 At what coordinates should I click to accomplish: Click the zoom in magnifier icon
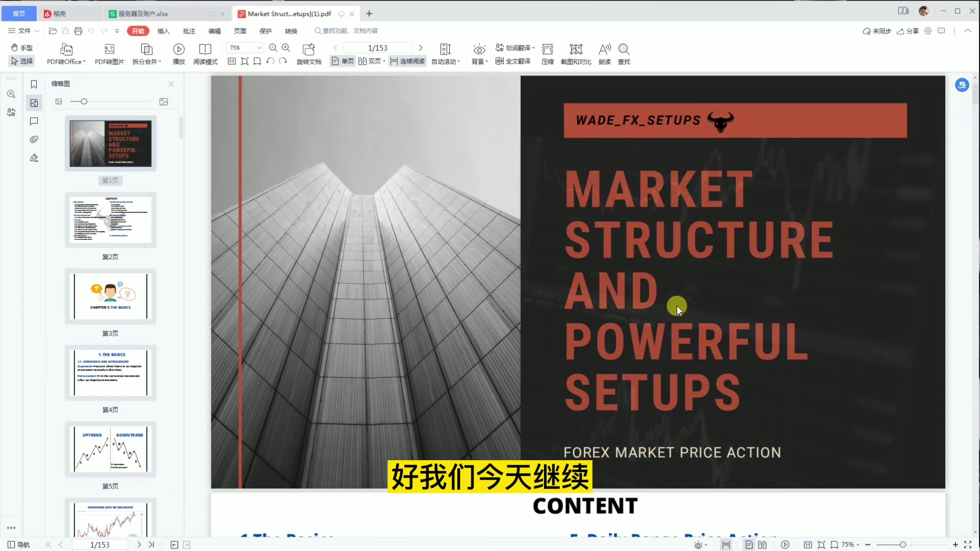click(286, 47)
